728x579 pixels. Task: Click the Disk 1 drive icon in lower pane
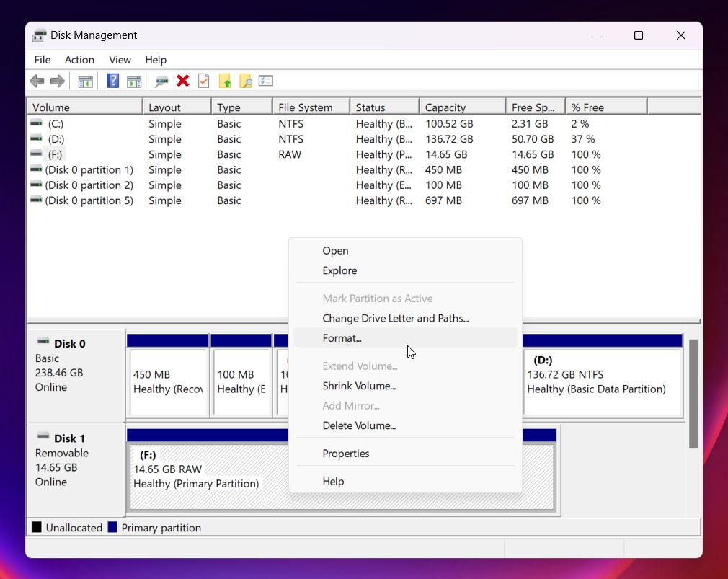click(x=43, y=436)
